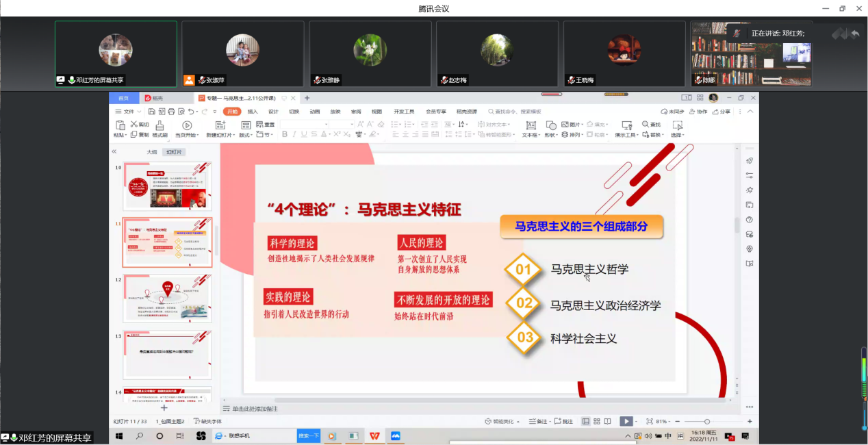Click the 搜索一下 search button on taskbar

click(308, 436)
